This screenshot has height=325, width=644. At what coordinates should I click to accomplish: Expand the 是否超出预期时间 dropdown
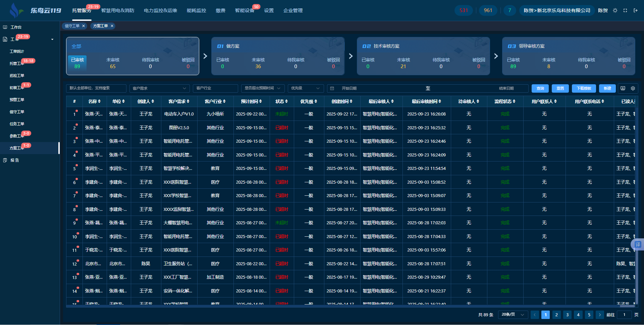(263, 88)
